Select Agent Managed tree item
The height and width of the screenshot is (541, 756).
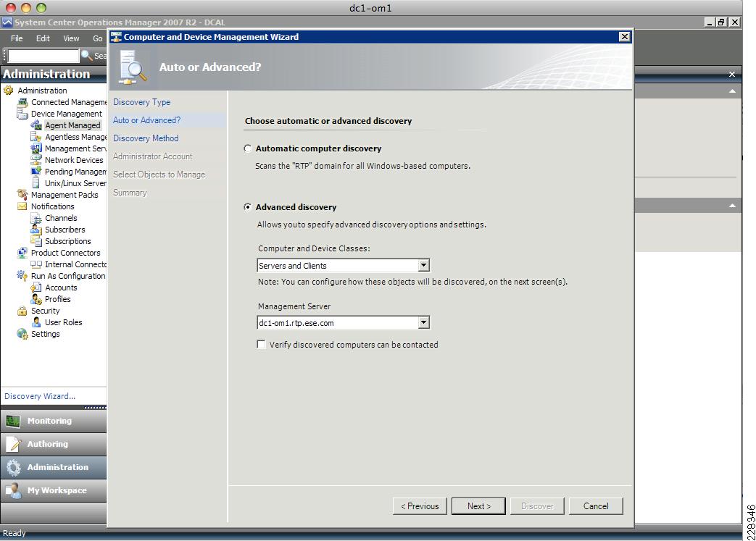pyautogui.click(x=72, y=125)
